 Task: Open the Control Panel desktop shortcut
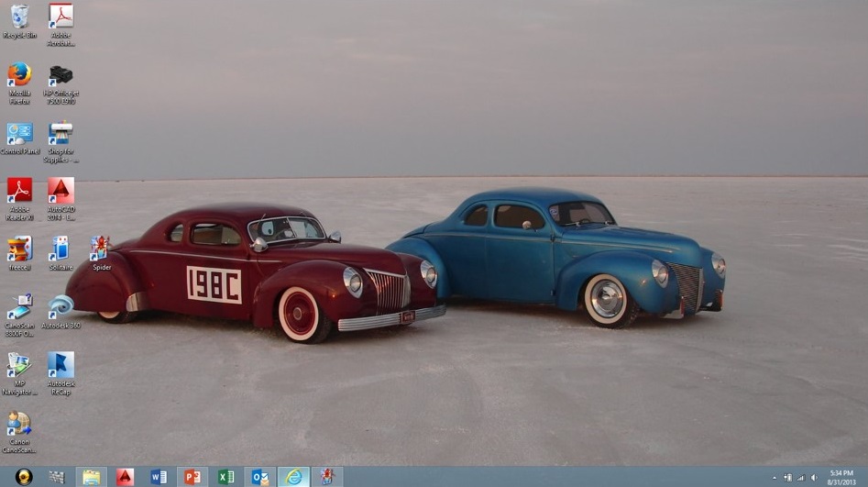tap(19, 134)
